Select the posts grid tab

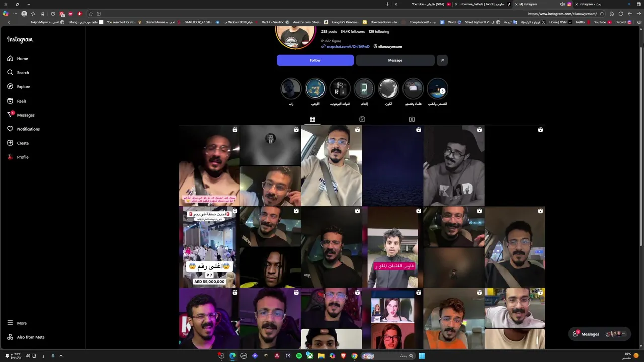(312, 119)
